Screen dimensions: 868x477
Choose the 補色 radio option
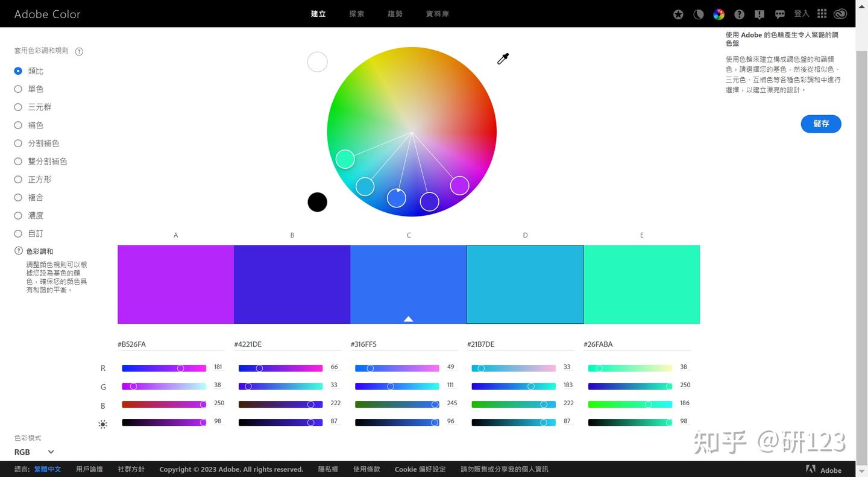point(29,125)
